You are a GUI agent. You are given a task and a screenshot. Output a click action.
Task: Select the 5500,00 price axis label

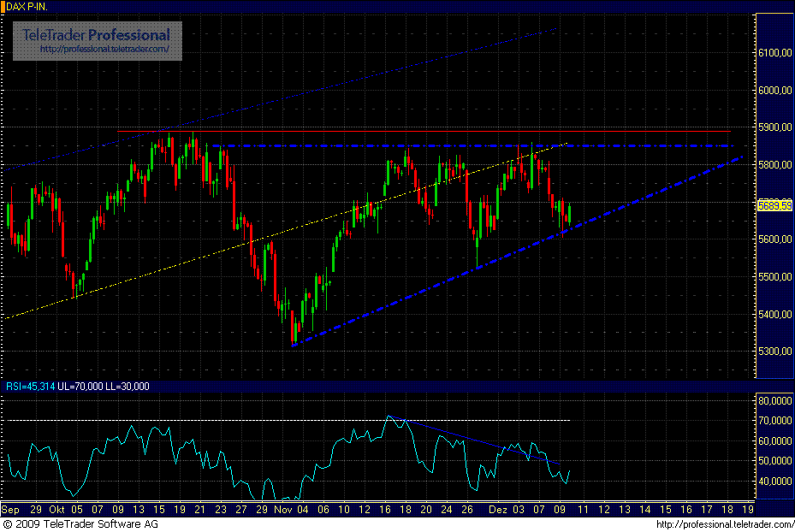tap(775, 276)
